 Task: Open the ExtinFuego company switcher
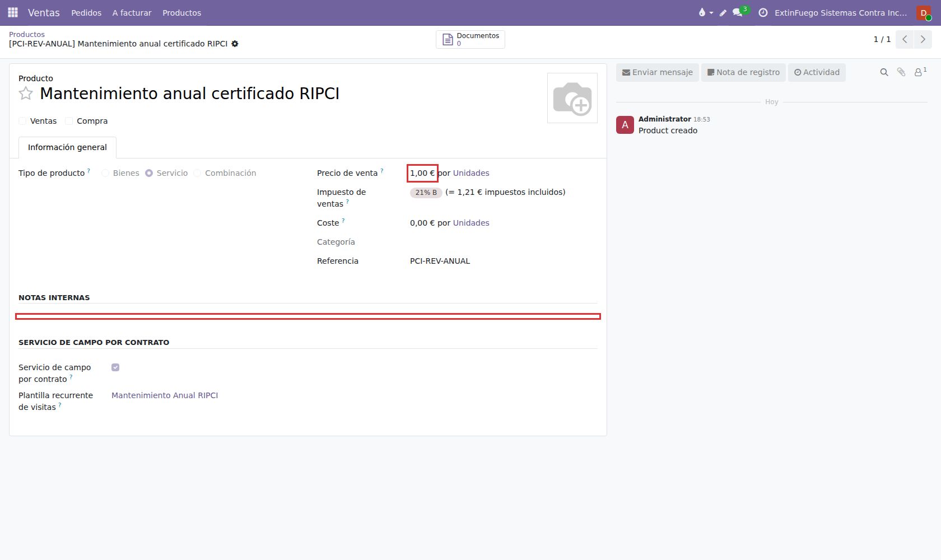pyautogui.click(x=841, y=12)
